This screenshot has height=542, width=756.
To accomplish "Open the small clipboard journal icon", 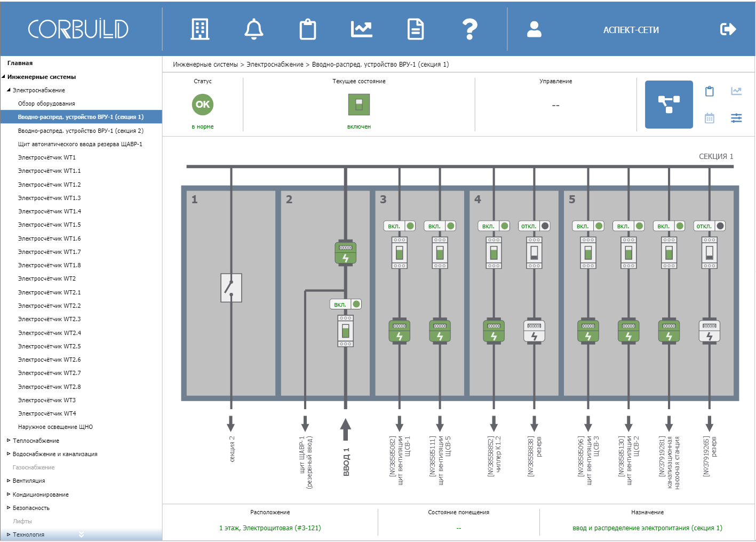I will click(710, 91).
